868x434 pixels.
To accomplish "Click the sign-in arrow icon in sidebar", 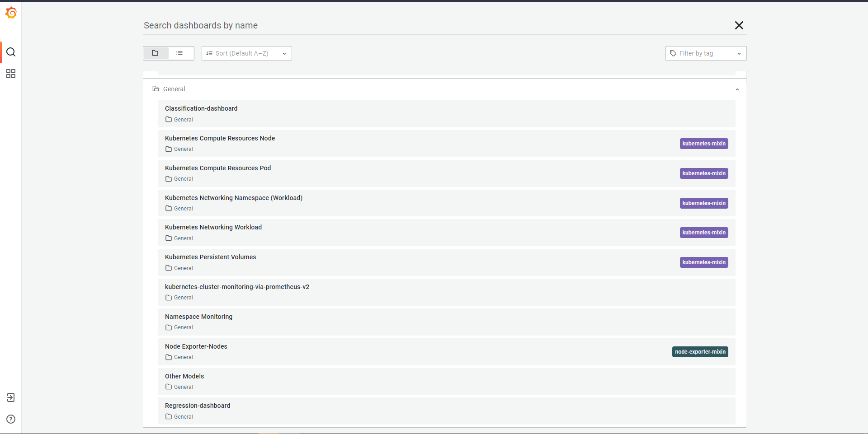I will coord(11,397).
